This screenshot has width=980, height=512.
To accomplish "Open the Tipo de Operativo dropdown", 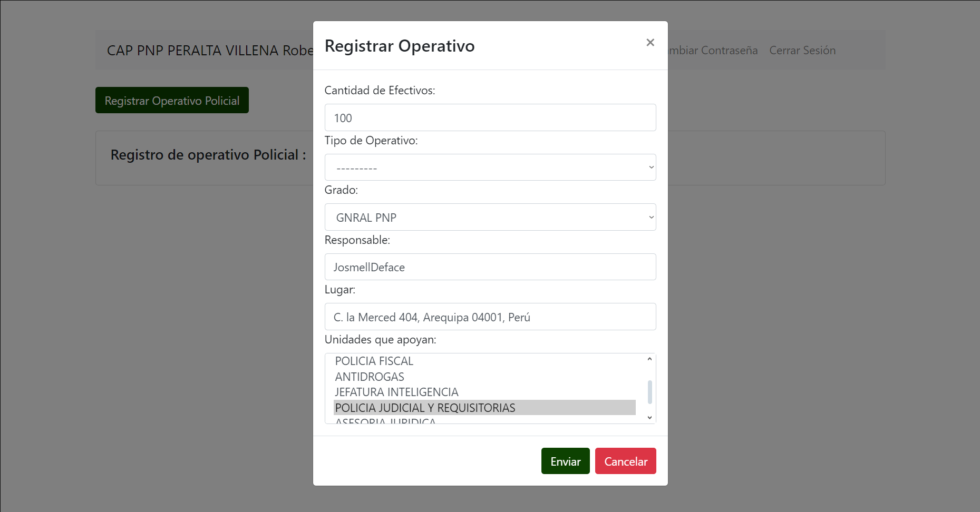I will pos(490,168).
